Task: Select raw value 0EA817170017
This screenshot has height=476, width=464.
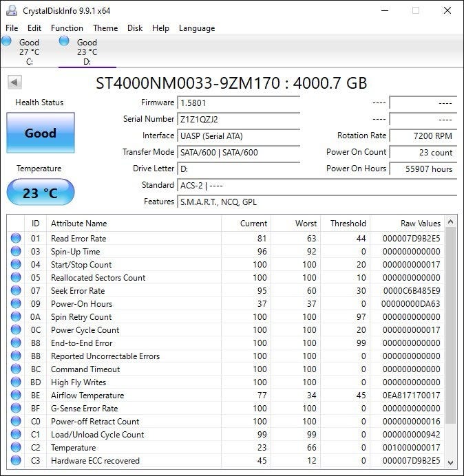Action: tap(411, 396)
